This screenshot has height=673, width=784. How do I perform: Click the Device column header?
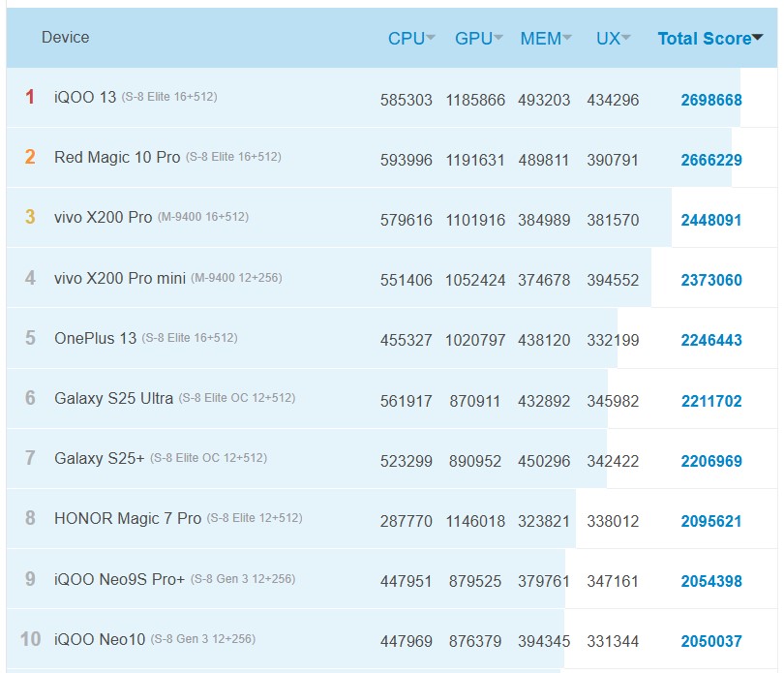pyautogui.click(x=65, y=38)
